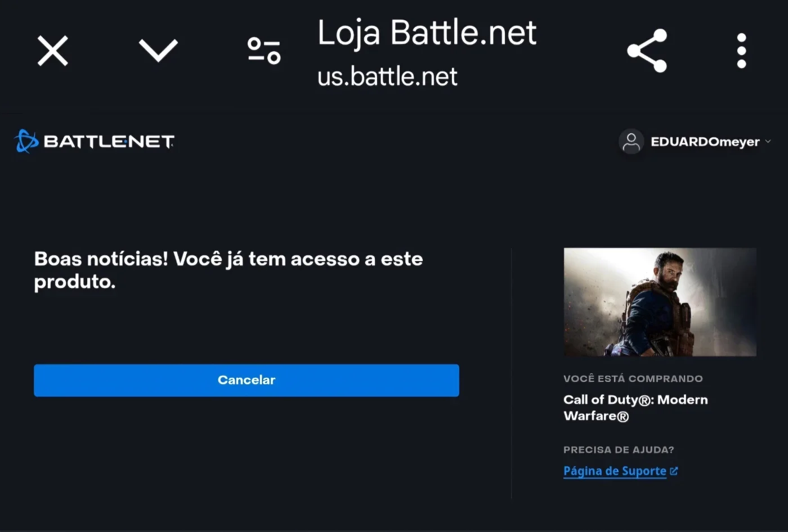
Task: Click the BATTLENET wordmark text
Action: pyautogui.click(x=109, y=142)
